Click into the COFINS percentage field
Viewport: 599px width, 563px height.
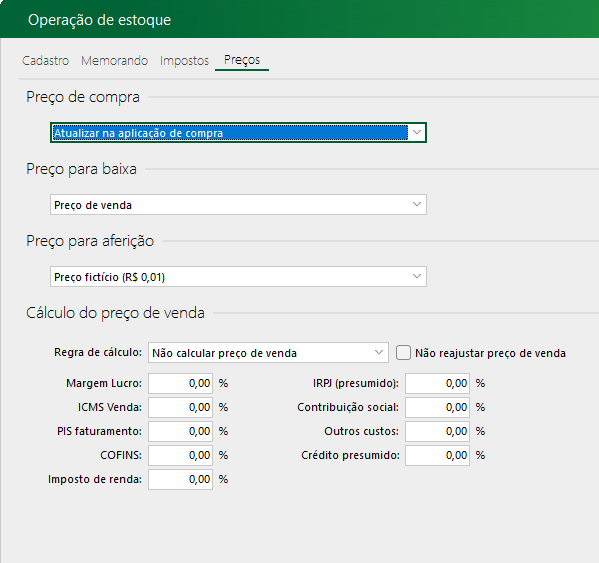click(x=180, y=455)
